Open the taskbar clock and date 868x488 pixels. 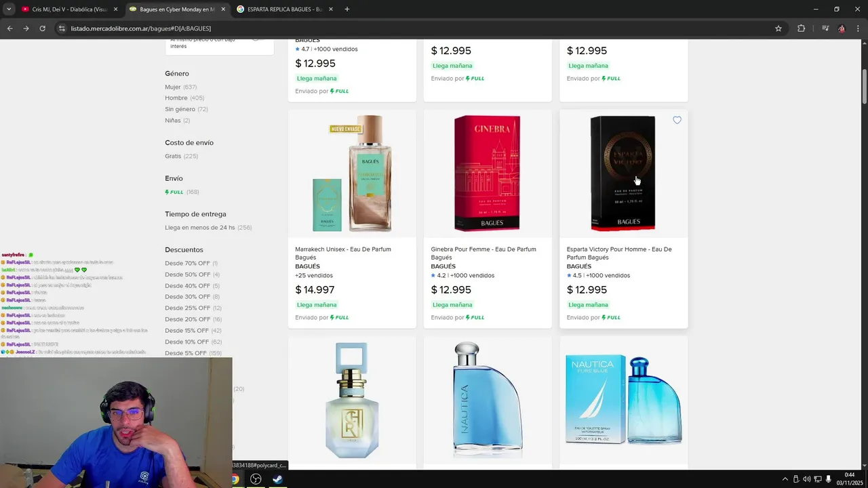[x=849, y=479]
